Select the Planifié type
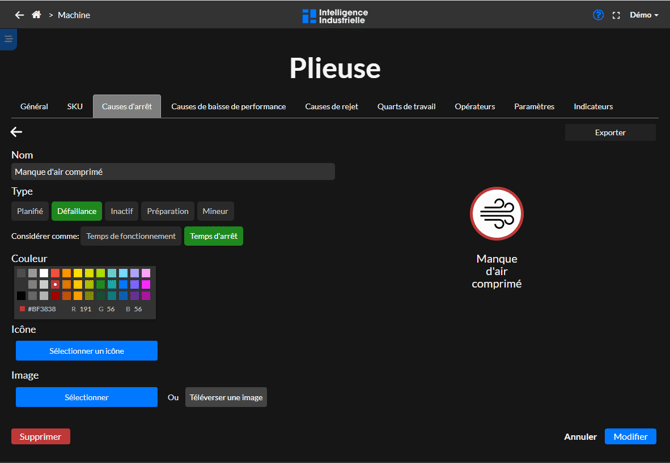The height and width of the screenshot is (463, 670). pos(30,211)
